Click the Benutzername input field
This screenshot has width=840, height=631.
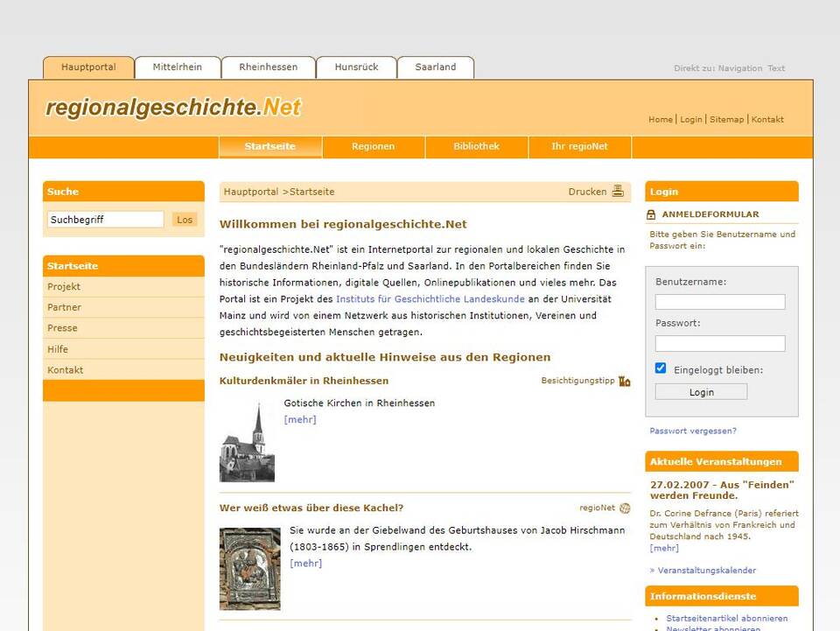tap(720, 302)
